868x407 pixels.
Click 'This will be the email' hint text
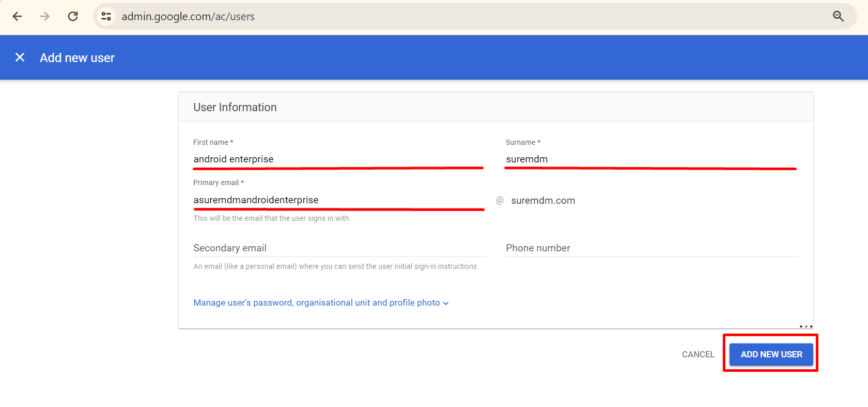[271, 218]
